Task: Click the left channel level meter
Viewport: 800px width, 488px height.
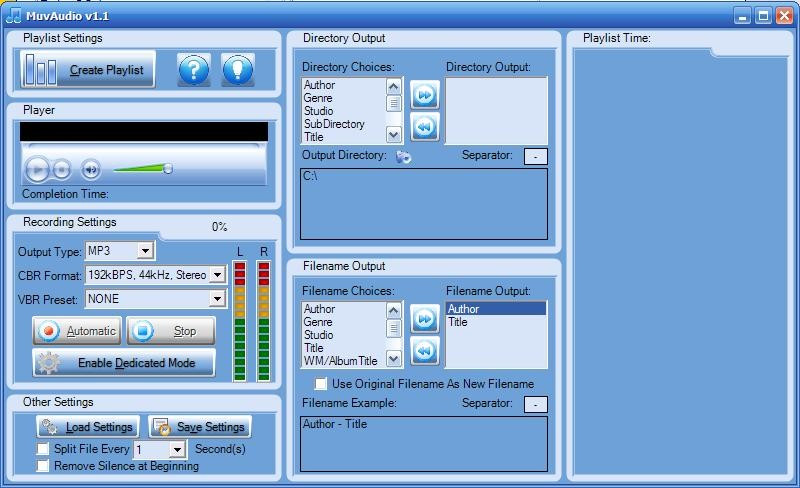Action: [x=240, y=321]
